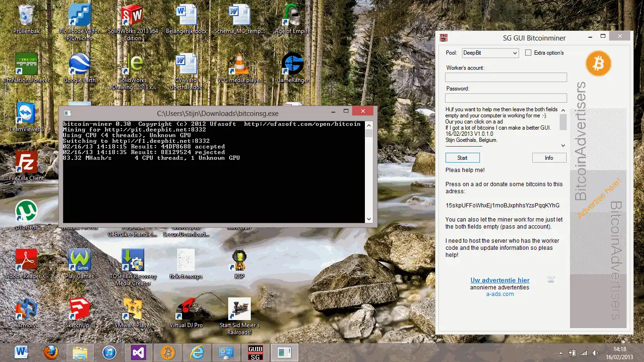Image resolution: width=644 pixels, height=362 pixels.
Task: Show hidden tray icons arrow
Action: click(x=561, y=353)
